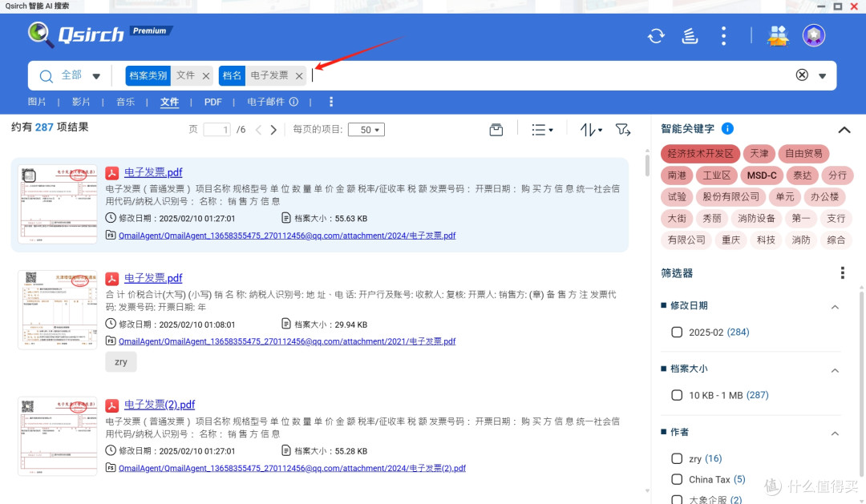
Task: Select keyword tag 股份有限公司
Action: tap(730, 196)
